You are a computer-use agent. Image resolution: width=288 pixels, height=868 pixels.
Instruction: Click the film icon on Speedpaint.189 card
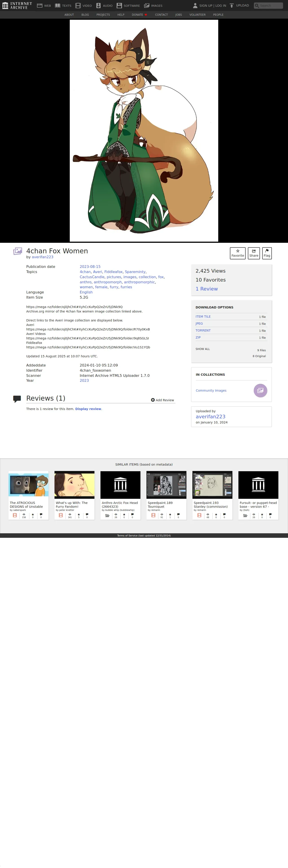[153, 516]
